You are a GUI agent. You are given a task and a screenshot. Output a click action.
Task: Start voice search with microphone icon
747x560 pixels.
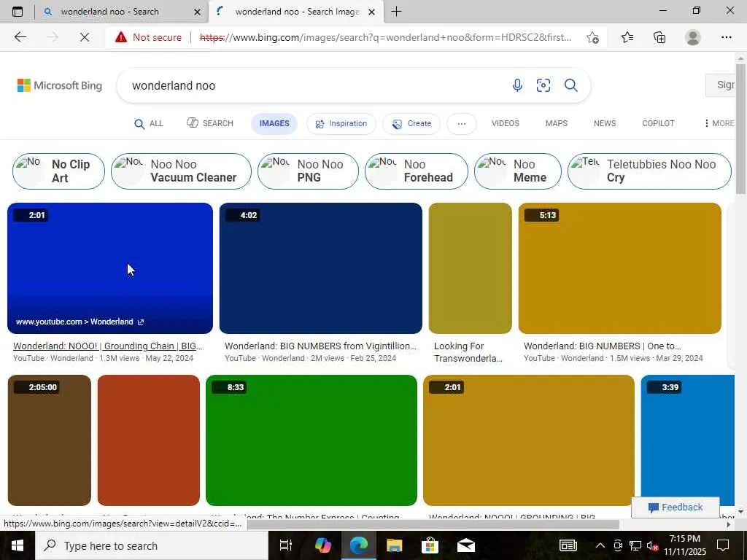click(517, 85)
